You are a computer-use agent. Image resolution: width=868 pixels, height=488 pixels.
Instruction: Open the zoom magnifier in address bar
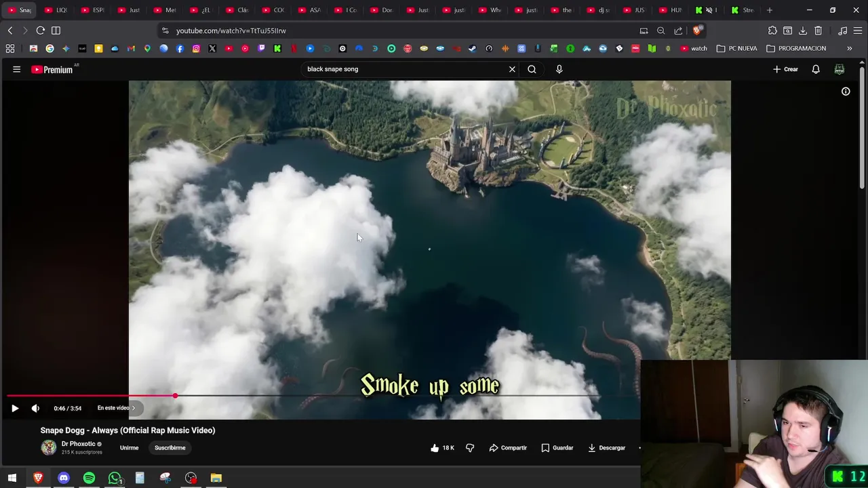point(660,30)
